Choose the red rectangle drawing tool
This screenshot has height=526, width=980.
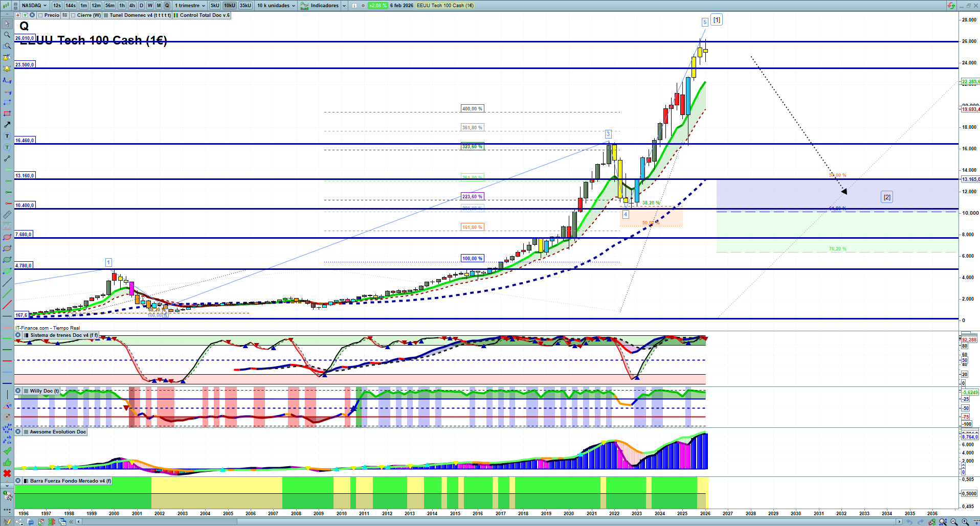(7, 113)
